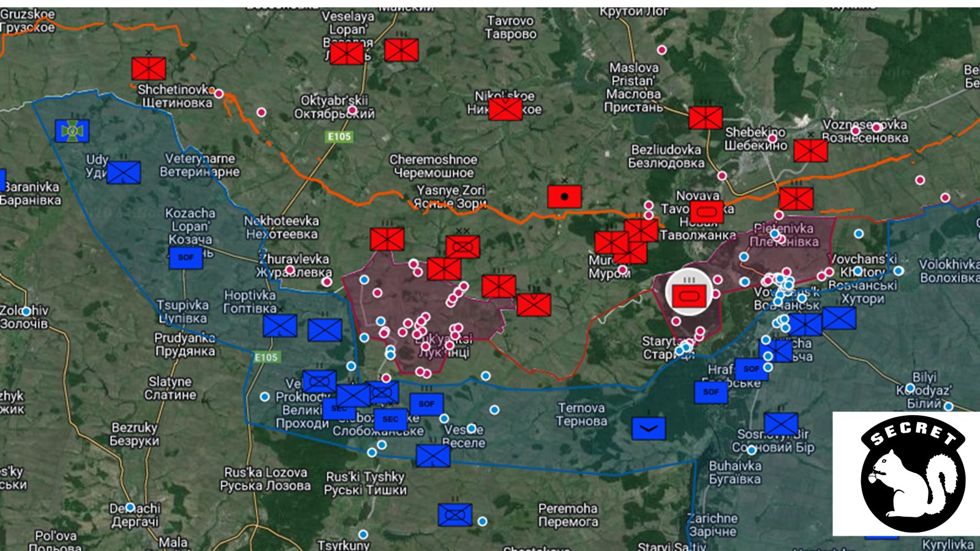Select the Nekhoteevka label
This screenshot has height=551, width=980.
click(282, 227)
